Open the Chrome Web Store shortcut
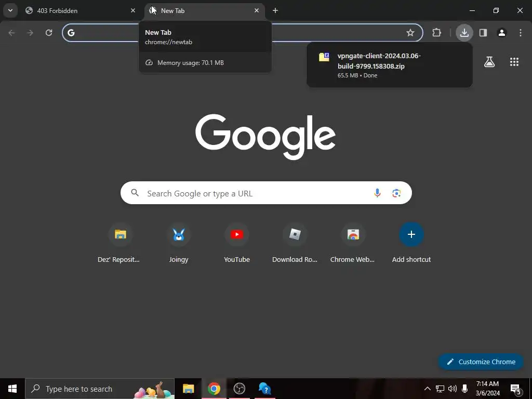The image size is (532, 399). (x=353, y=243)
